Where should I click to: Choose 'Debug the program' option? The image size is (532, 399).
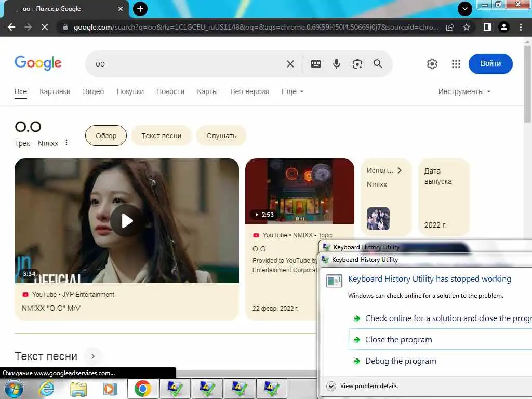[x=440, y=361]
